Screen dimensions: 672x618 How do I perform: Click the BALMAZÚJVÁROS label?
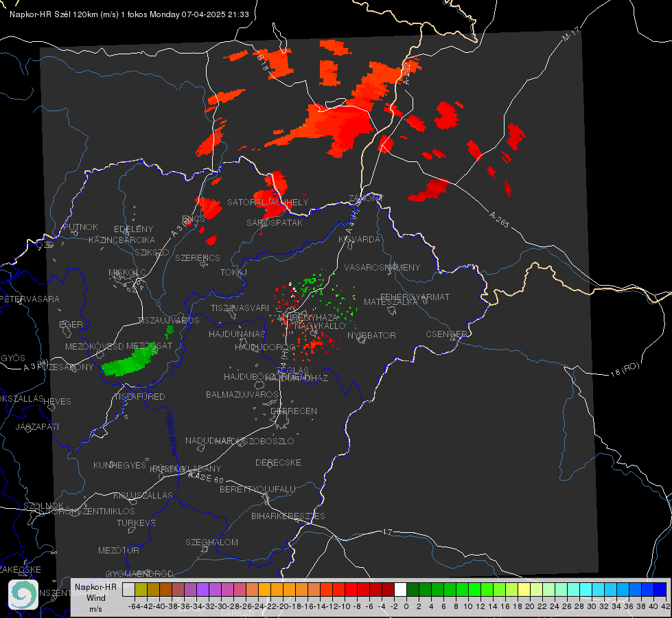click(242, 394)
